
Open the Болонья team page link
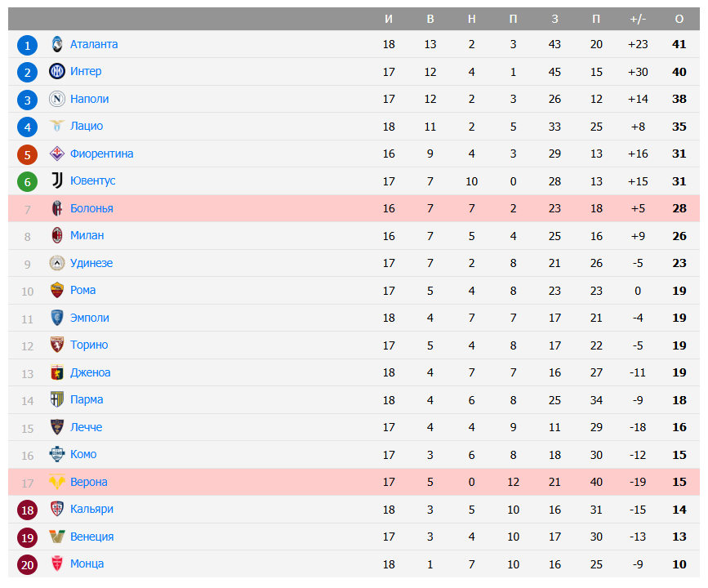pyautogui.click(x=91, y=208)
